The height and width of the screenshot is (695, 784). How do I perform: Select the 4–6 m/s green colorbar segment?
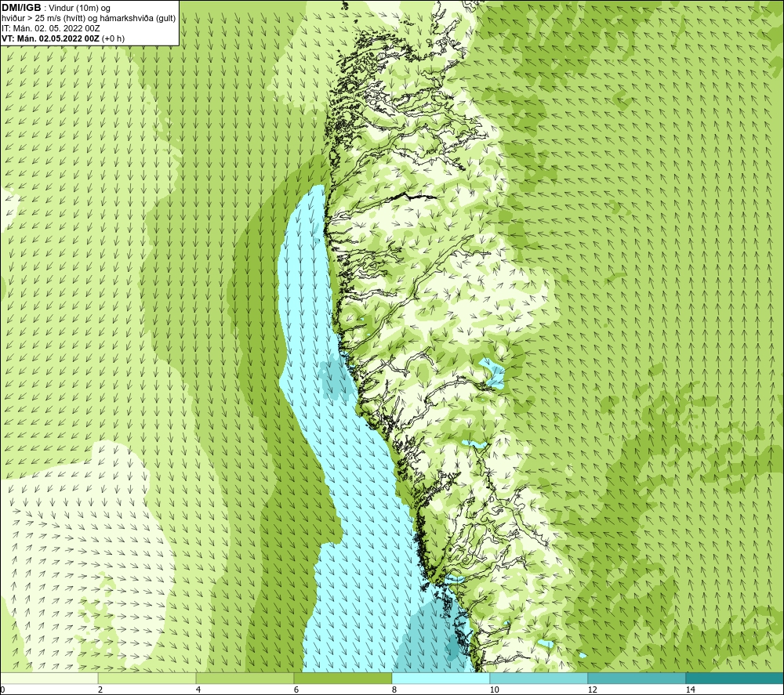click(x=245, y=679)
